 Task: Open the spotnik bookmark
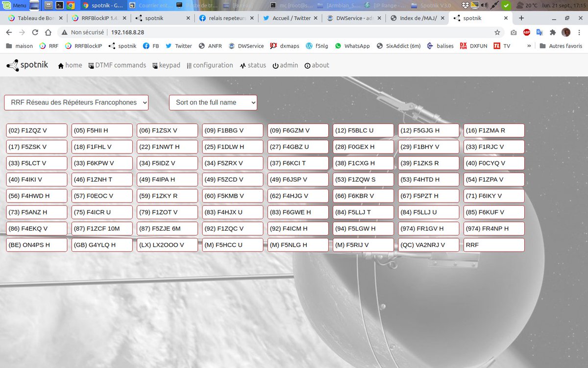coord(122,46)
